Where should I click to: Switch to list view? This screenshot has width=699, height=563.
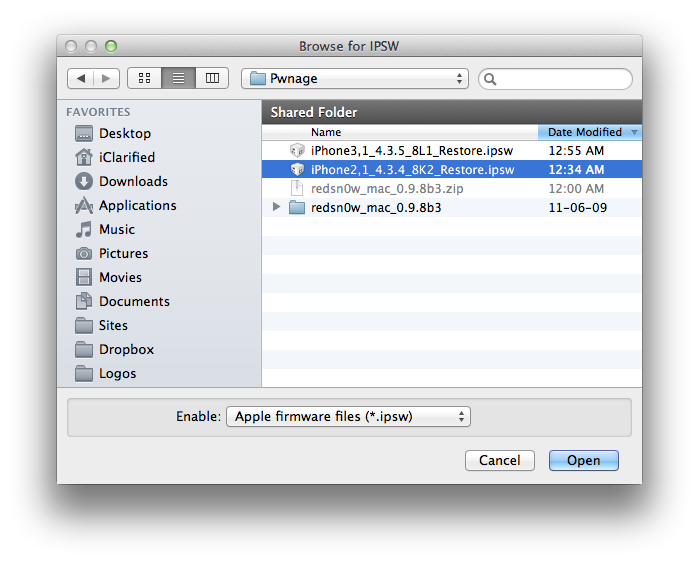pyautogui.click(x=178, y=78)
